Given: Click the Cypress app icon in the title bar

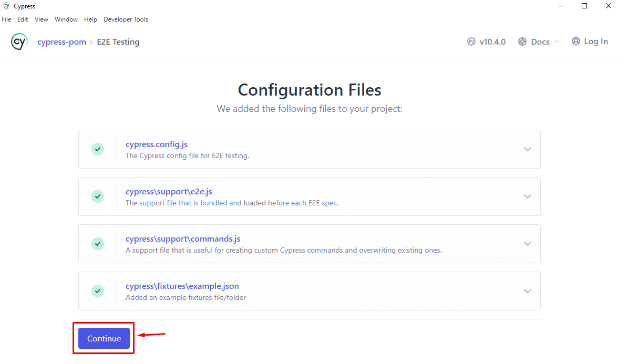Looking at the screenshot, I should pos(6,6).
